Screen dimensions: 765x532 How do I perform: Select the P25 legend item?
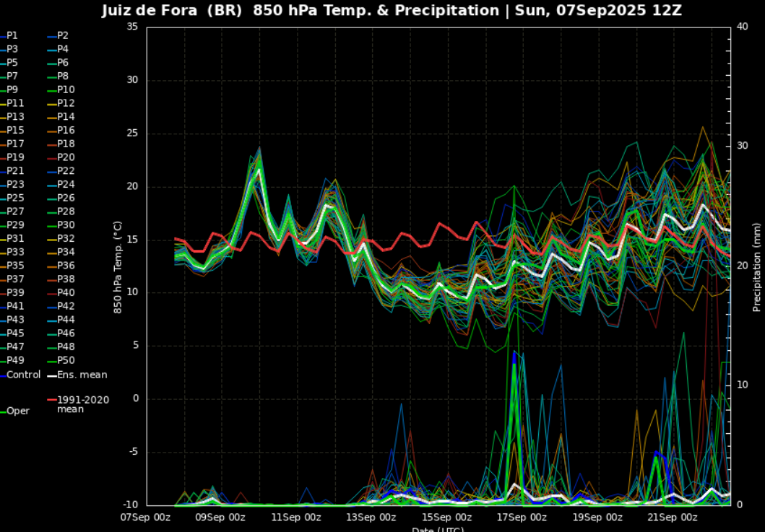(x=15, y=198)
